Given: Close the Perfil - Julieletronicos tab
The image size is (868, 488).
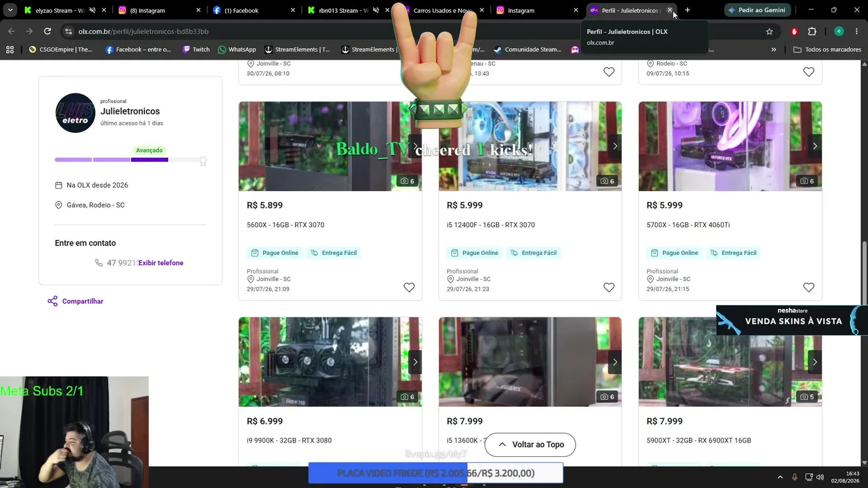Looking at the screenshot, I should pyautogui.click(x=669, y=10).
